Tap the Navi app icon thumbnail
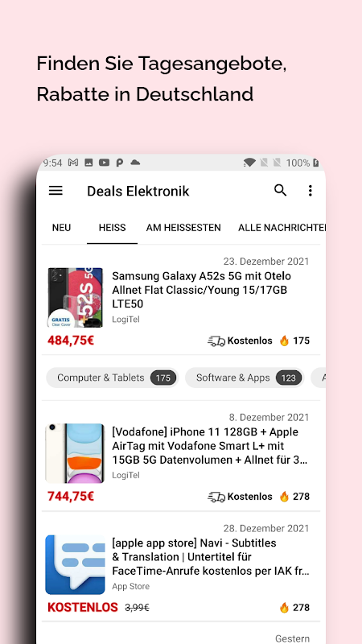362x644 pixels. click(x=75, y=565)
